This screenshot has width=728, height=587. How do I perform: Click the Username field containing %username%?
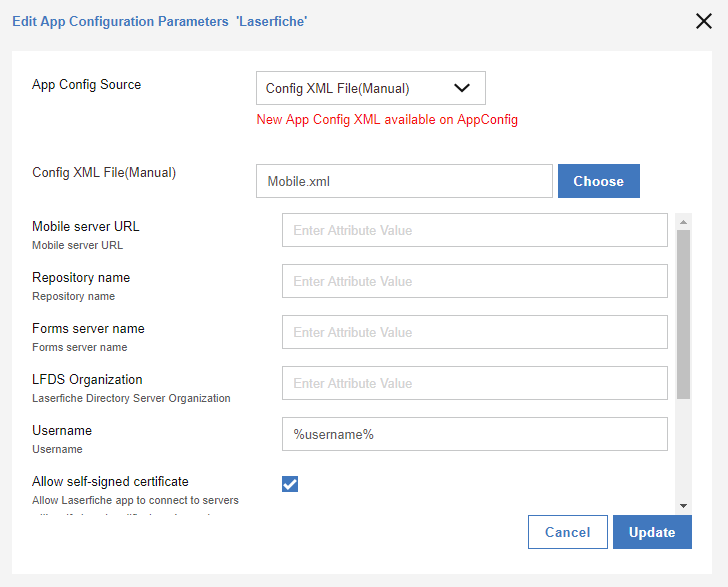click(474, 434)
